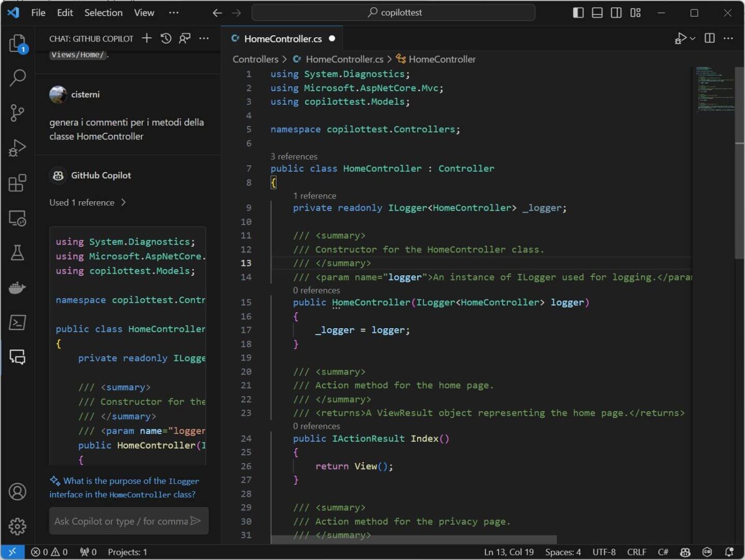Toggle the secondary sidebar
Screen dimensions: 745x560
tap(616, 12)
